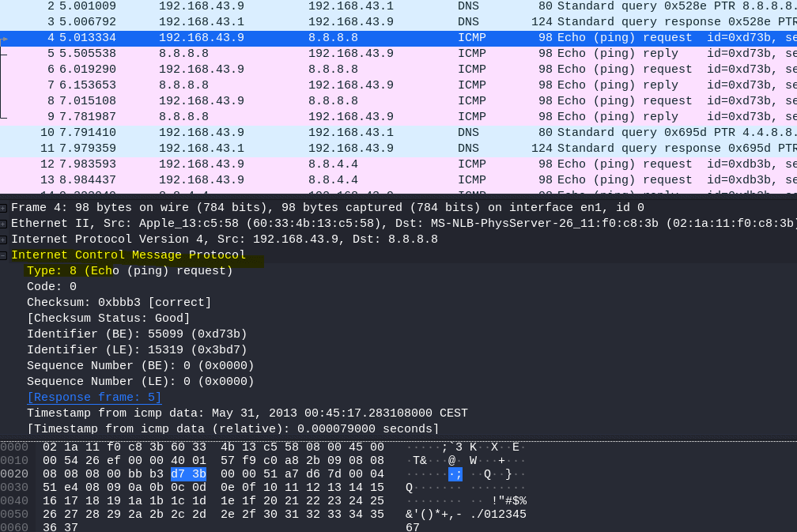
Task: Select highlighted packet 4 ping request row
Action: [398, 38]
